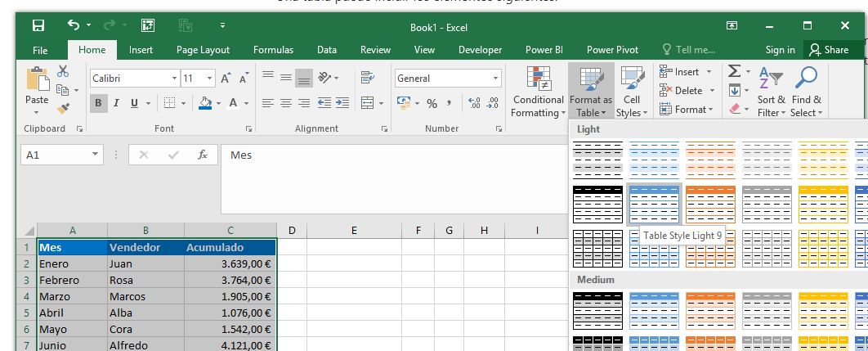Open the File tab
Image resolution: width=868 pixels, height=351 pixels.
(x=40, y=50)
